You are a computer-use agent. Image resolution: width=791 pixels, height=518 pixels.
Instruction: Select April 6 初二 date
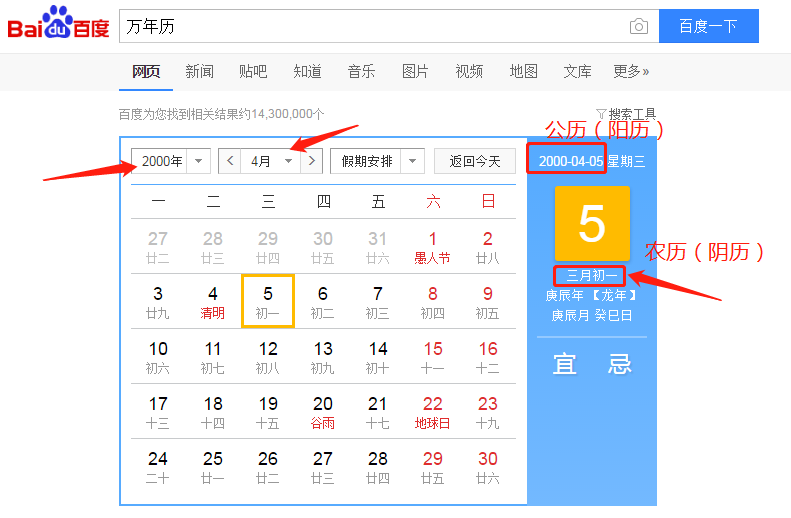coord(323,302)
